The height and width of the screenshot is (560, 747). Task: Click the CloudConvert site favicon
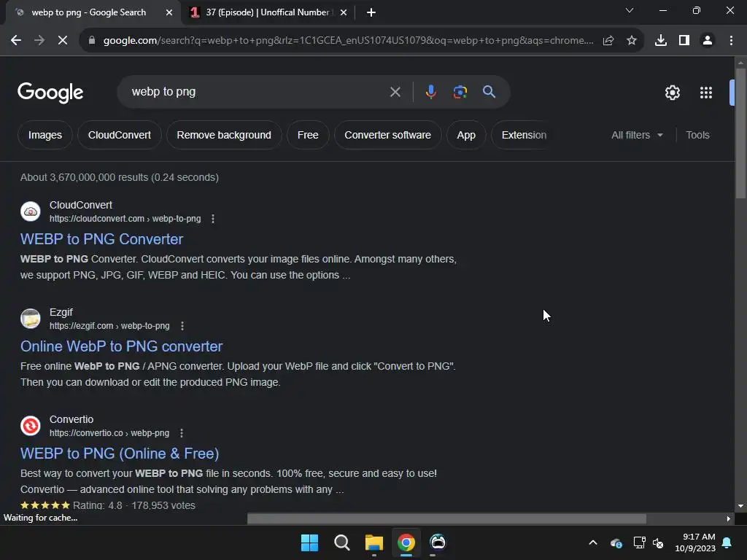click(x=31, y=211)
